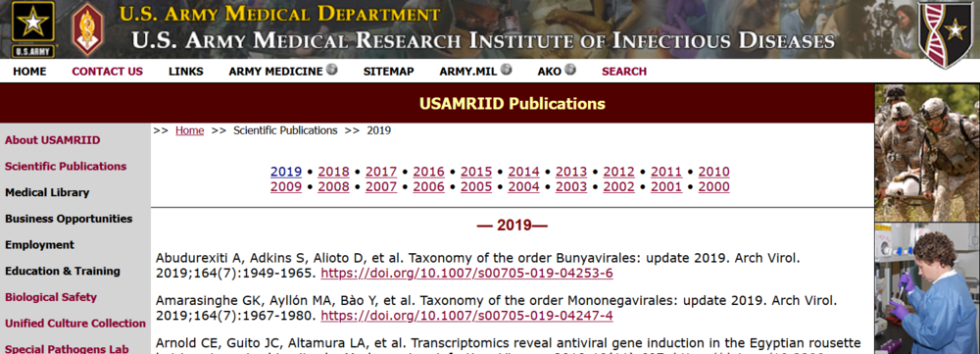This screenshot has width=980, height=354.
Task: Select the 2001 year link
Action: click(x=666, y=187)
